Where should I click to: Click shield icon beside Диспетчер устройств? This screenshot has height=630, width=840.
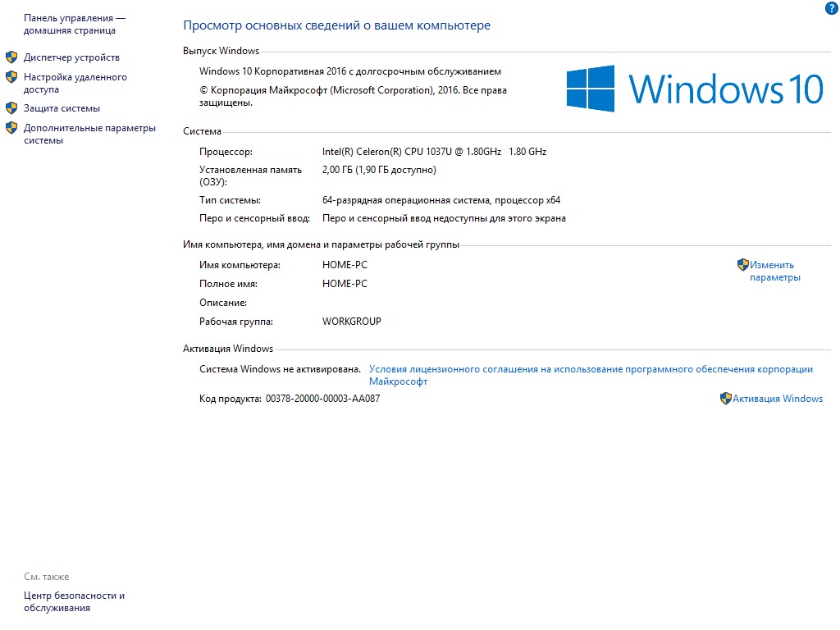pos(11,57)
